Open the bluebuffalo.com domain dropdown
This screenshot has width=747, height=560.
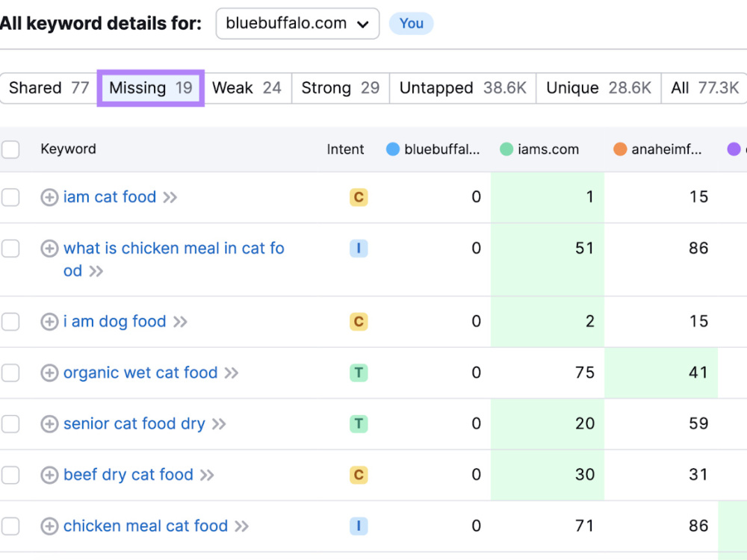pos(297,23)
